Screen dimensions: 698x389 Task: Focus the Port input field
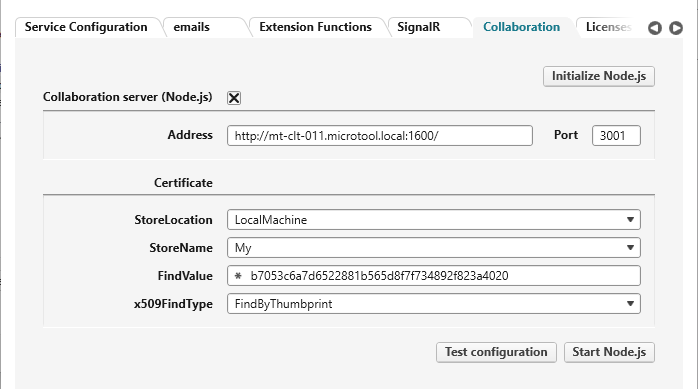point(616,136)
